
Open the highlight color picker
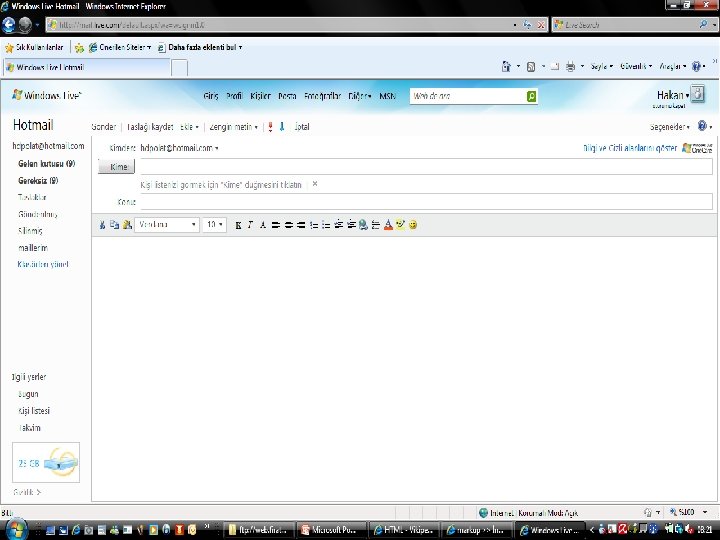(x=400, y=225)
